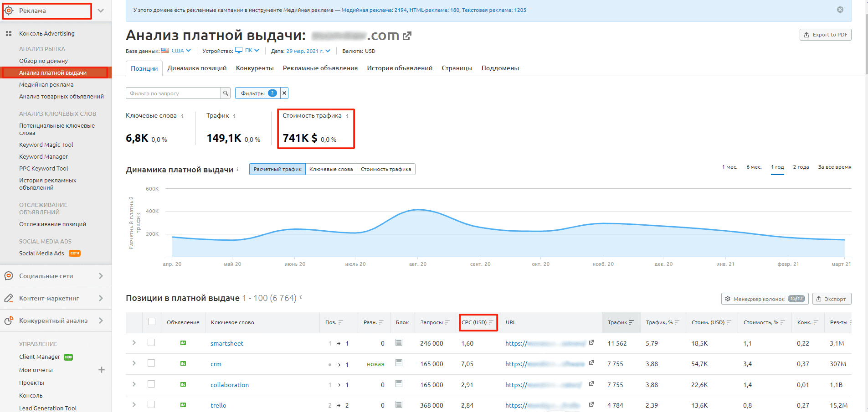Tick the select-all checkbox in table header

tap(152, 322)
